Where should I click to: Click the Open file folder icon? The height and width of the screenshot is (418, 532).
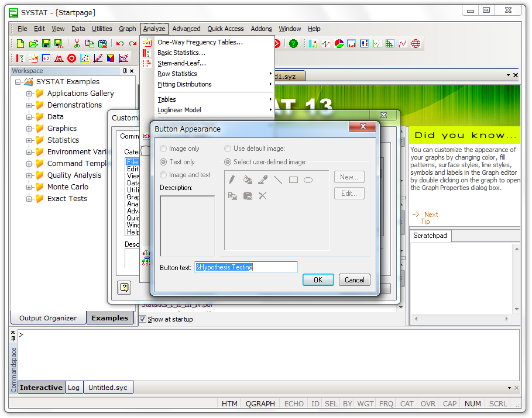pyautogui.click(x=33, y=43)
